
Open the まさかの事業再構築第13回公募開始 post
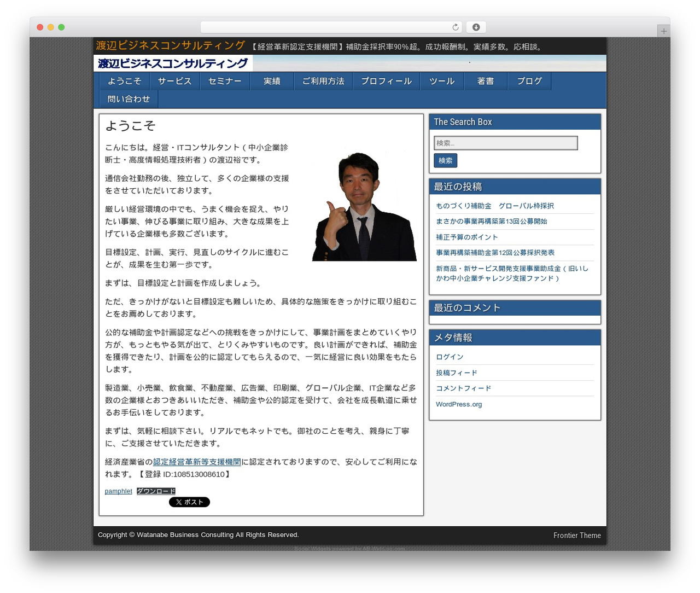(x=492, y=222)
